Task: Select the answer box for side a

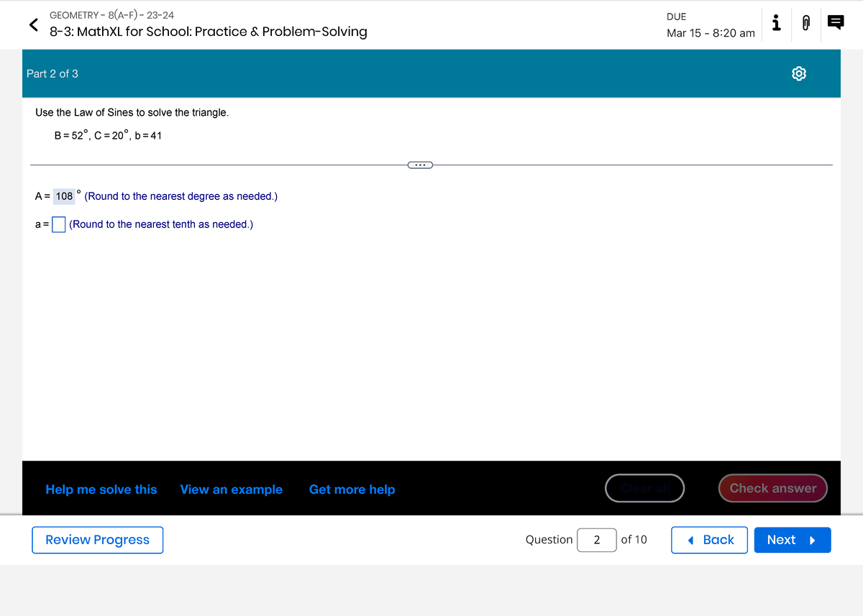Action: coord(58,224)
